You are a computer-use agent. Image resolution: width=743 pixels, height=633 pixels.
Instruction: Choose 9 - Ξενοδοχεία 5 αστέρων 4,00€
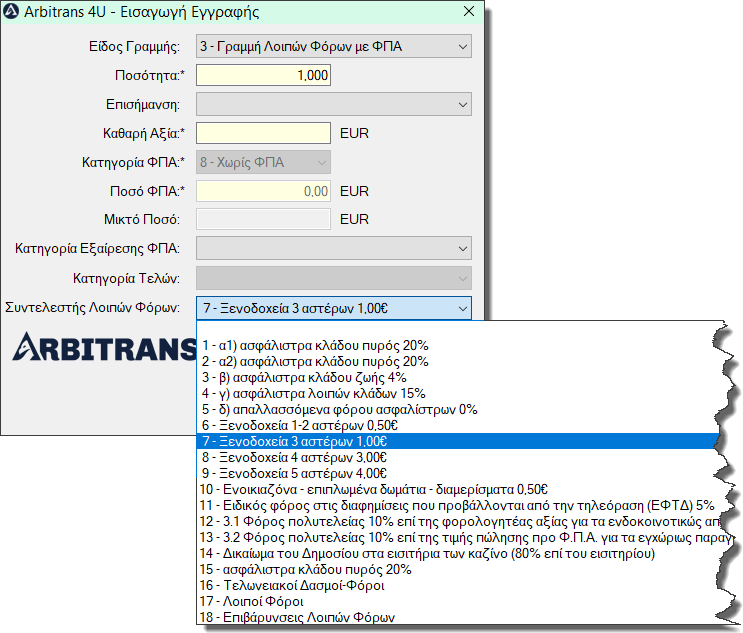[x=458, y=473]
